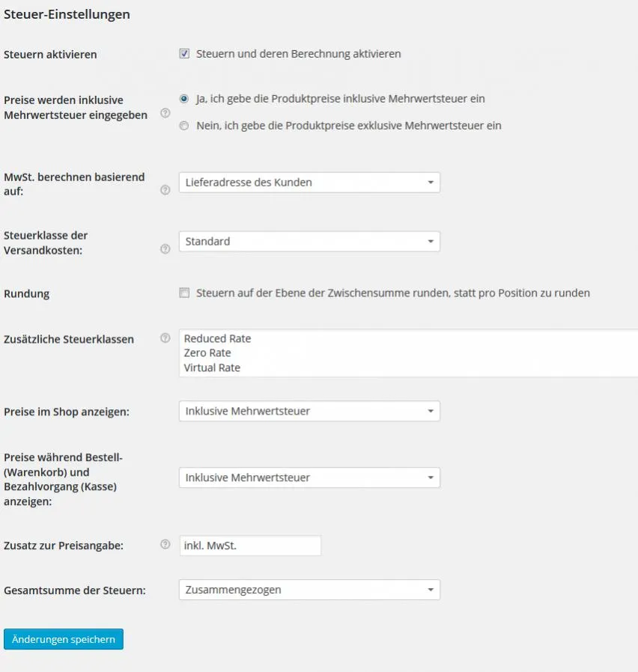Screen dimensions: 638x672
Task: Open Gesamtsumme der Steuern Zusammengezogen dropdown
Action: [309, 590]
